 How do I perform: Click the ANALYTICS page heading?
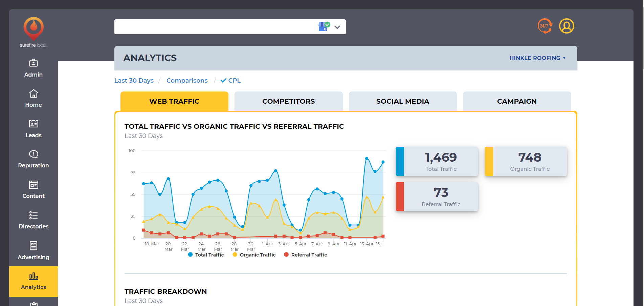click(150, 58)
